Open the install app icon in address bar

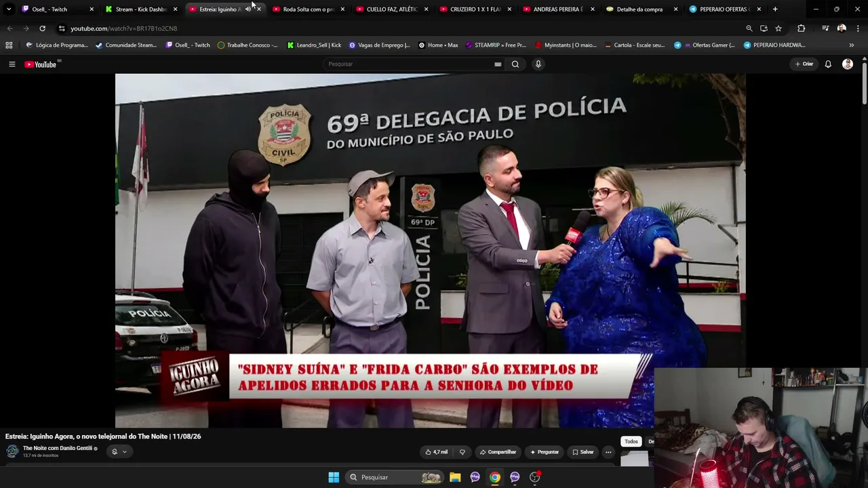(764, 28)
